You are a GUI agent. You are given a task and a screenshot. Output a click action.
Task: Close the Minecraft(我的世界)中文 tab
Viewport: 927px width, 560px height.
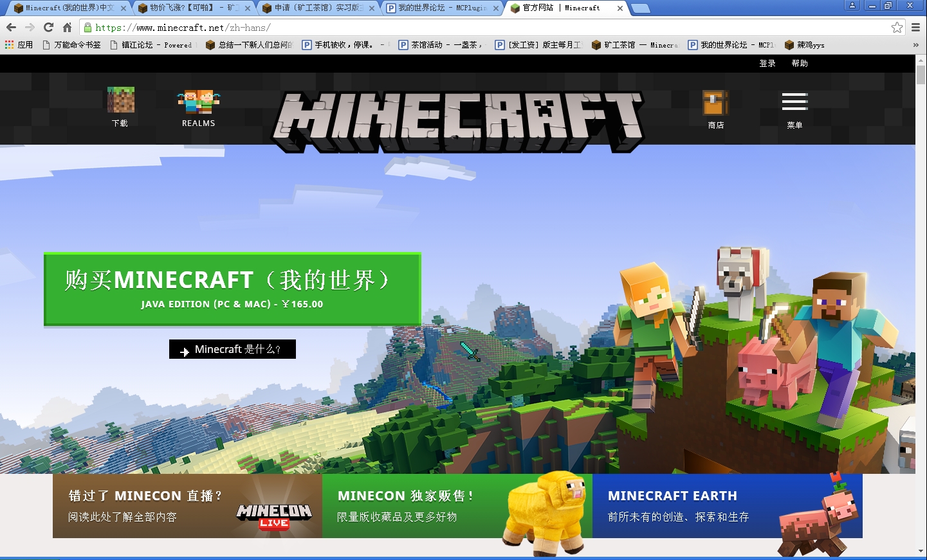tap(124, 8)
